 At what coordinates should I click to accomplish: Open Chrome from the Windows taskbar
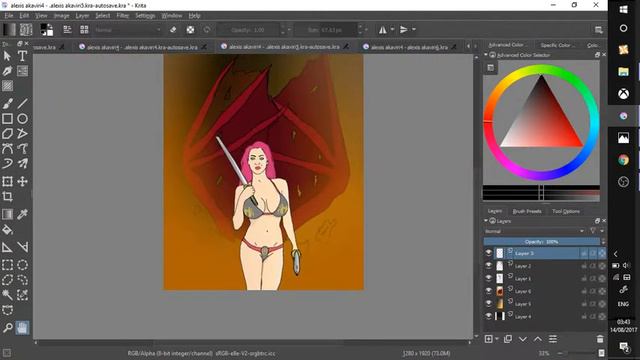pyautogui.click(x=623, y=160)
